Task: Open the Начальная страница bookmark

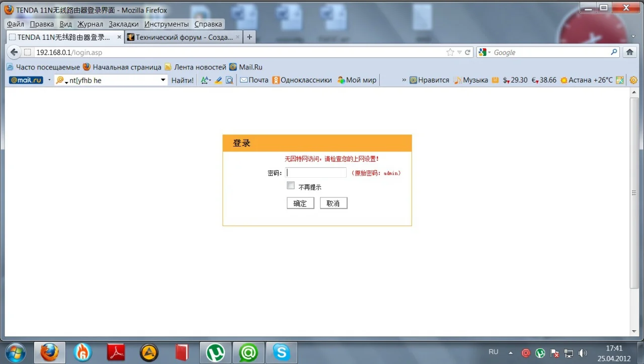Action: 122,67
